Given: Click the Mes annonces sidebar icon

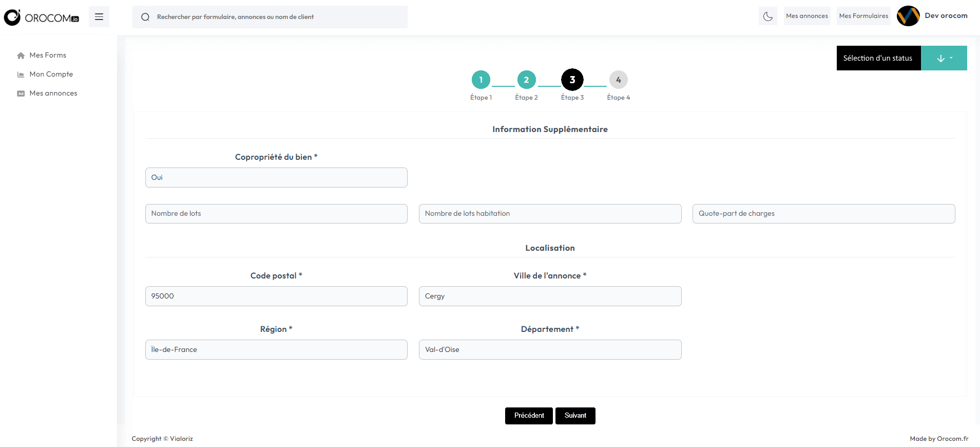Looking at the screenshot, I should tap(21, 94).
